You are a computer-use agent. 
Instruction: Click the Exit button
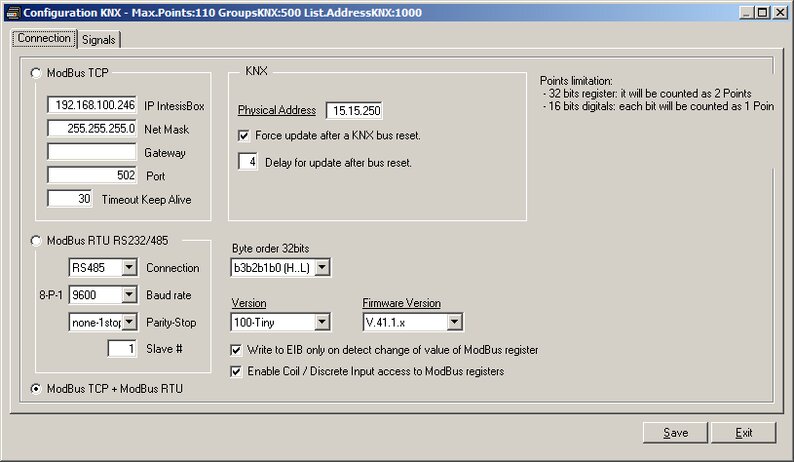pyautogui.click(x=743, y=432)
